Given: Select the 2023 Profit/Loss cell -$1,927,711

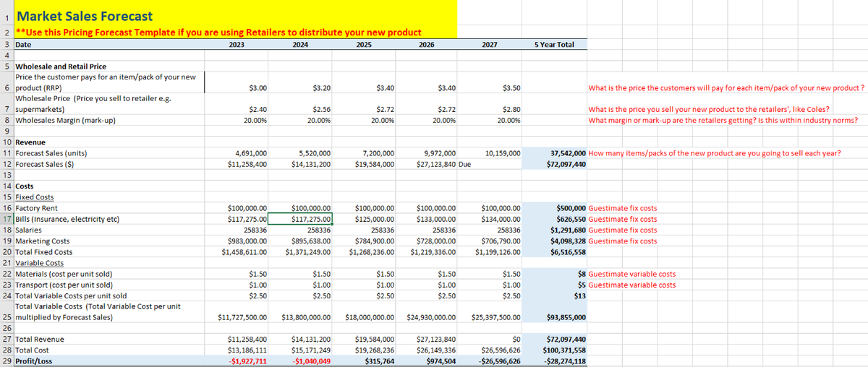Looking at the screenshot, I should coord(247,360).
